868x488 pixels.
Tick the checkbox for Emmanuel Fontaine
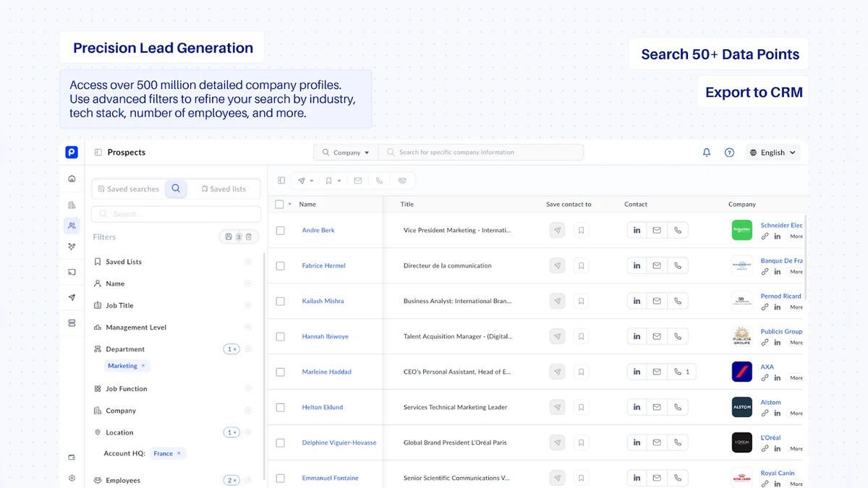coord(281,479)
